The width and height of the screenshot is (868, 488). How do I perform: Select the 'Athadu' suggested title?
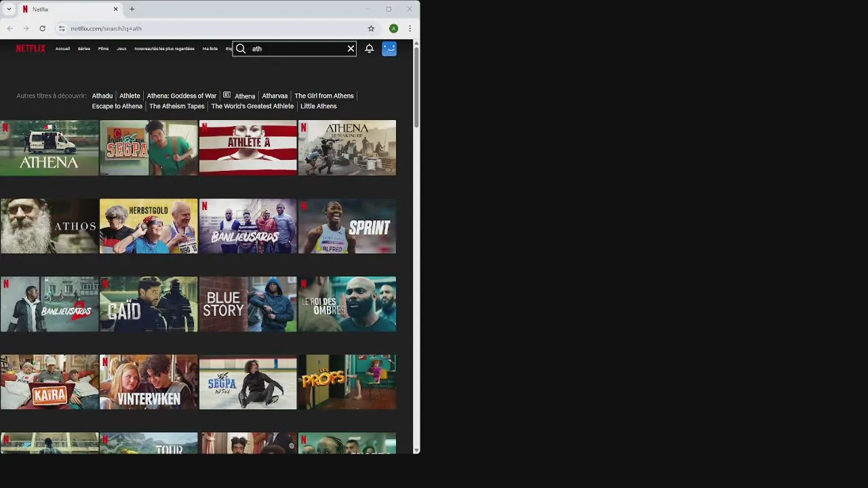point(102,96)
